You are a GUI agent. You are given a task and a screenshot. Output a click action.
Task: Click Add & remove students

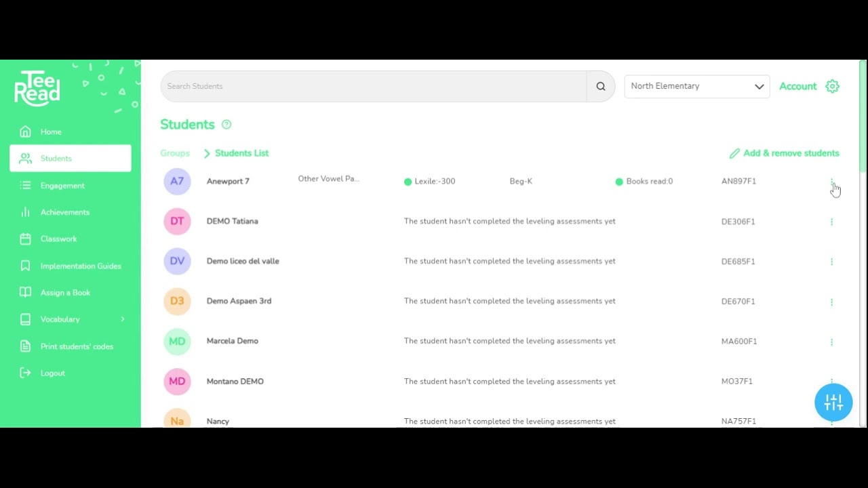point(791,153)
